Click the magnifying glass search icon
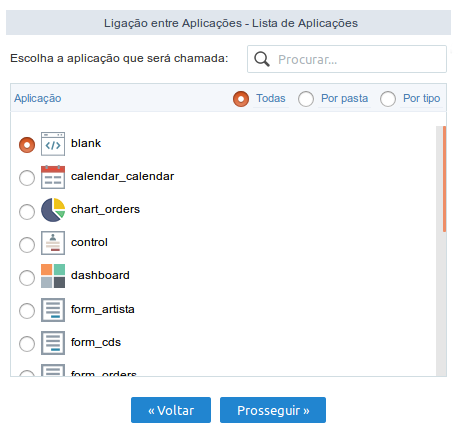This screenshot has width=458, height=431. (x=262, y=59)
